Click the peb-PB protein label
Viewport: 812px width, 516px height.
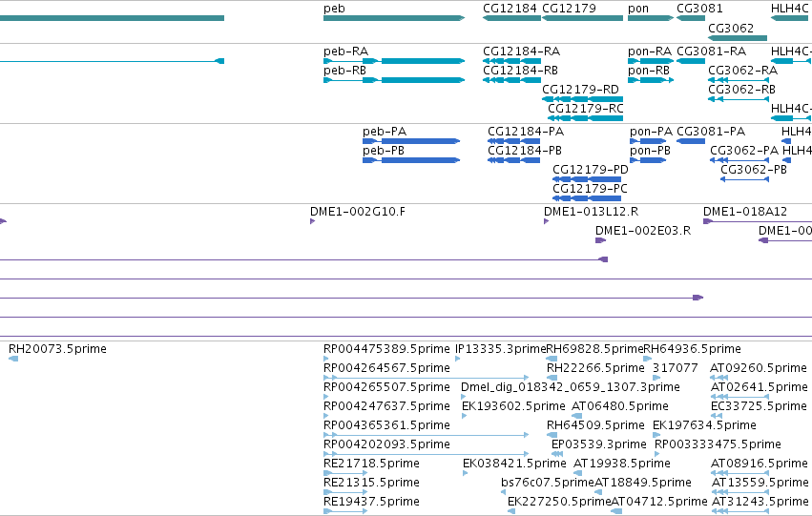[x=384, y=151]
